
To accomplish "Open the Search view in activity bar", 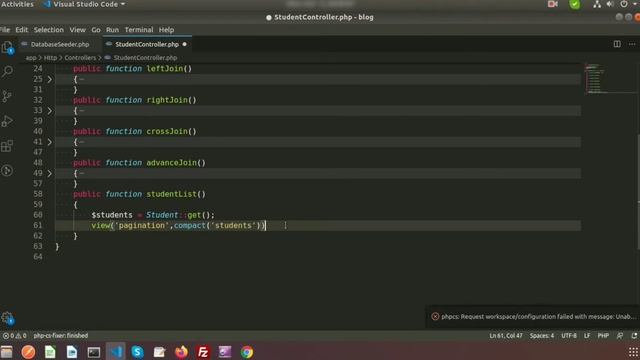I will pos(7,72).
